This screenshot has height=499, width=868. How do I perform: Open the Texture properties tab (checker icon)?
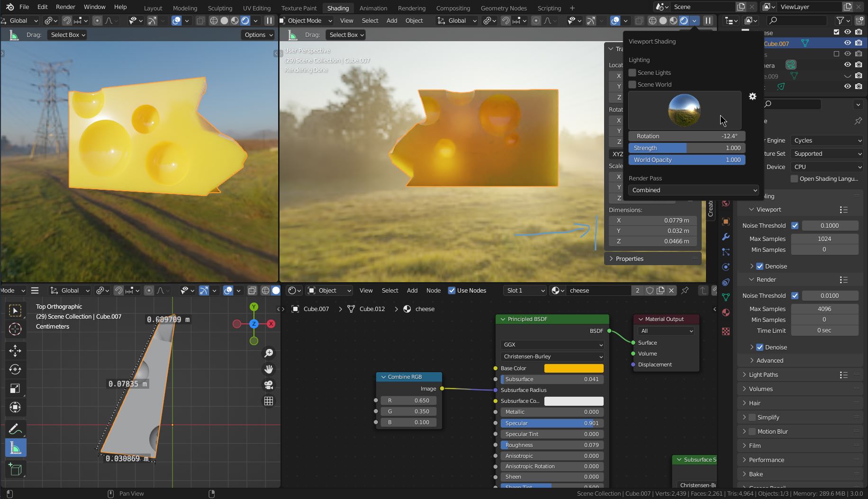click(725, 331)
